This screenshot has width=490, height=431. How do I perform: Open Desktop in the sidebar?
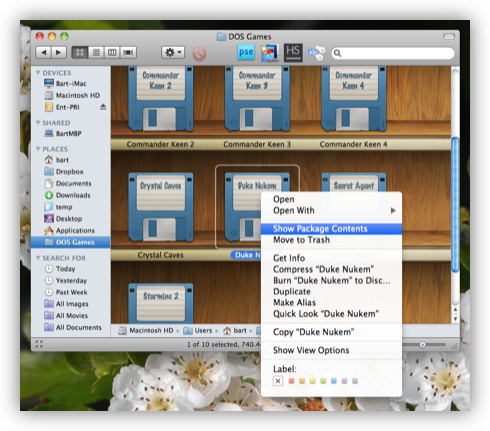pos(69,219)
